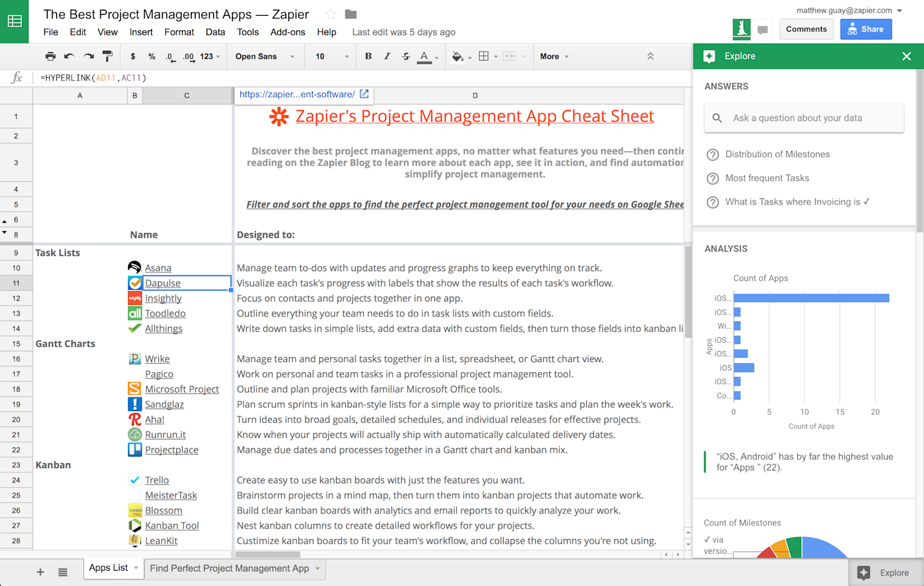Select the Most frequent Tasks suggestion

(767, 178)
